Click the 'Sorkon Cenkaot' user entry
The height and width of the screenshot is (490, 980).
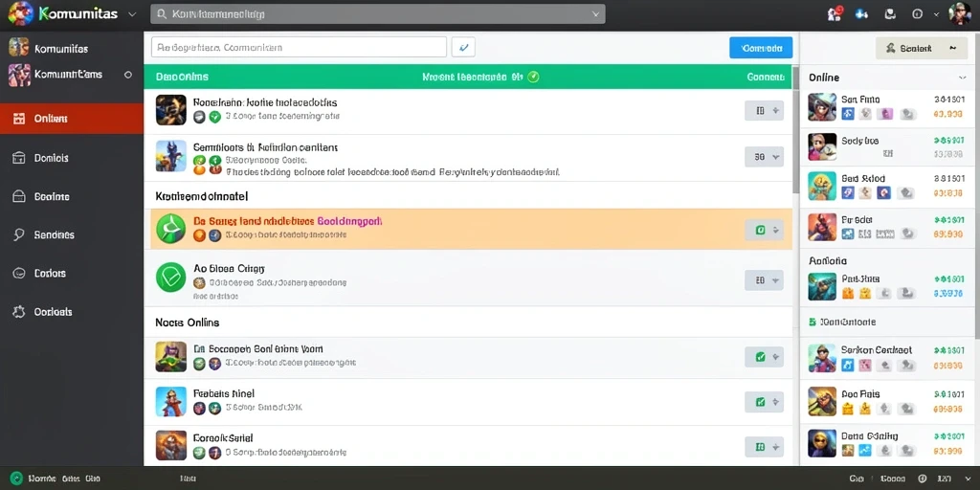point(887,358)
